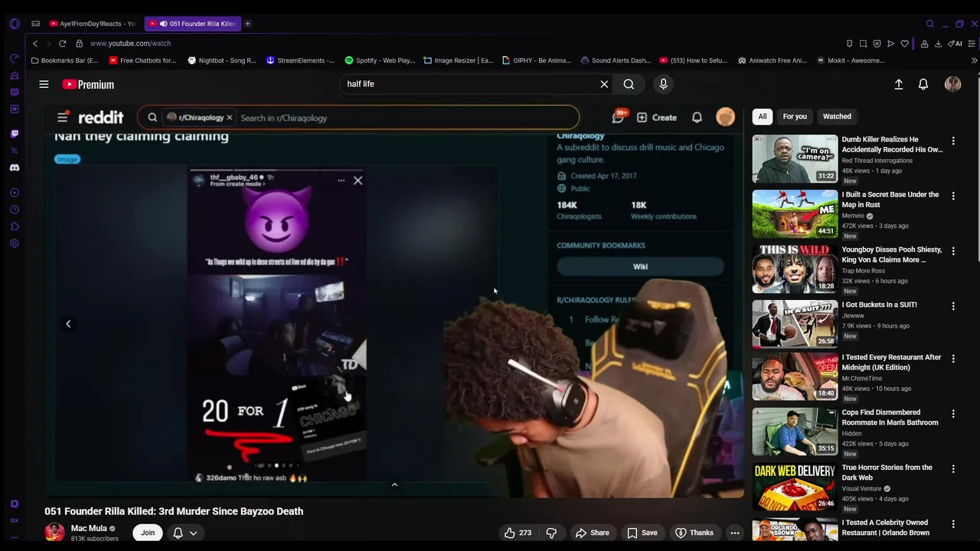Open options for Dumb Killer Realizes video
The height and width of the screenshot is (551, 980).
(953, 141)
